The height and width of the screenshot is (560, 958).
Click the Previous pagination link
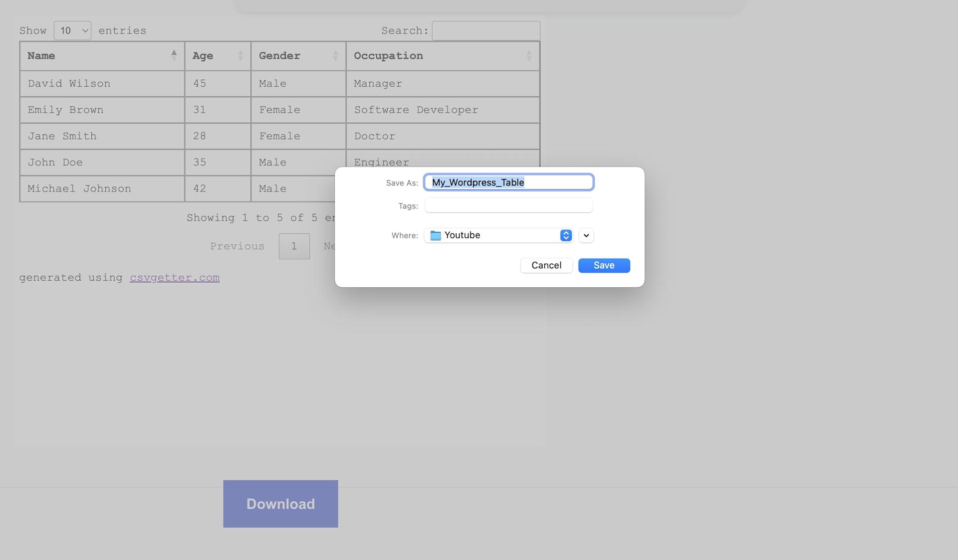237,246
